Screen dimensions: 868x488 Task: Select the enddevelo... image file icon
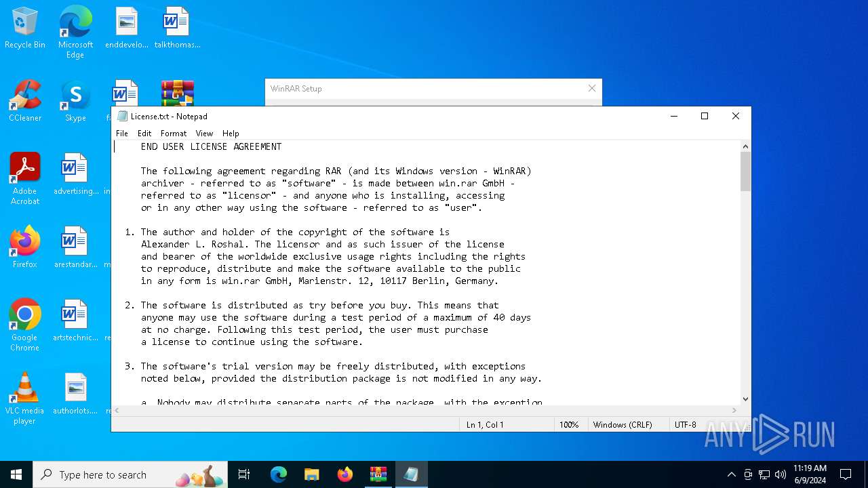[x=126, y=28]
